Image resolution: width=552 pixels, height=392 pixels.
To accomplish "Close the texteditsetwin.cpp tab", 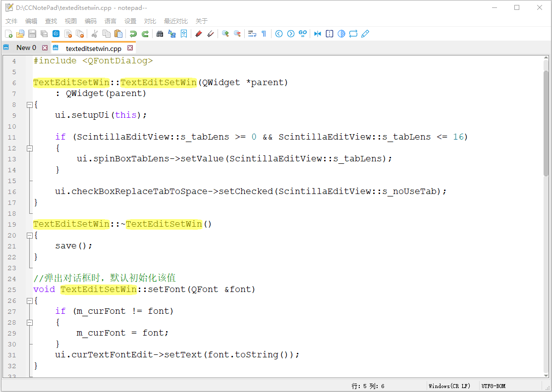I will pos(130,48).
